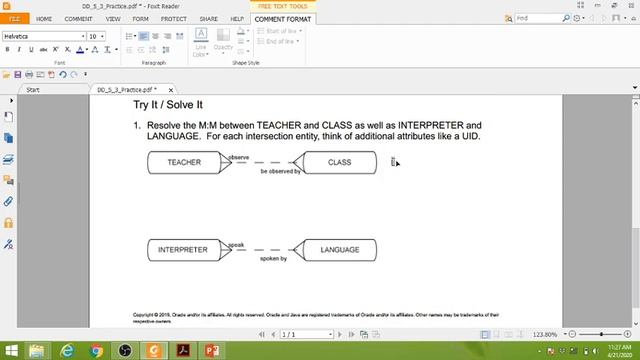Save the document with the disk icon
Image resolution: width=640 pixels, height=360 pixels.
coord(18,75)
